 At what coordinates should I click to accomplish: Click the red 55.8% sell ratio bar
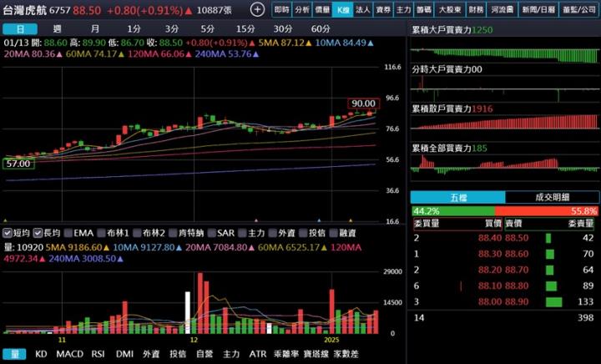point(547,211)
